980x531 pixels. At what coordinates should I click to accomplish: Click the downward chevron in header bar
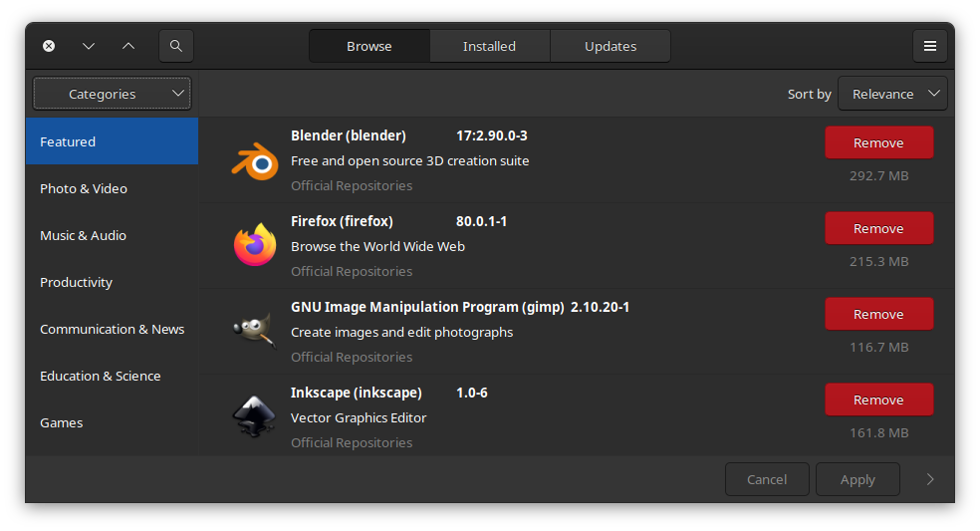88,46
